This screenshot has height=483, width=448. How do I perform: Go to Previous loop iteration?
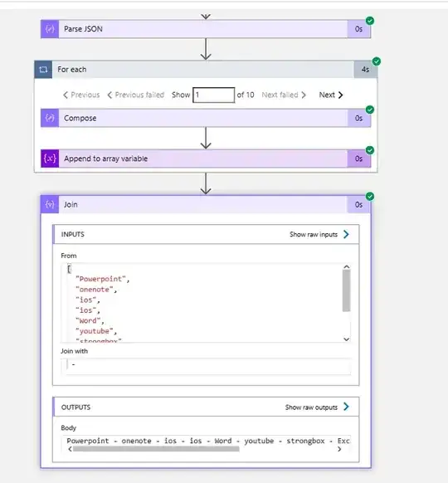coord(81,95)
